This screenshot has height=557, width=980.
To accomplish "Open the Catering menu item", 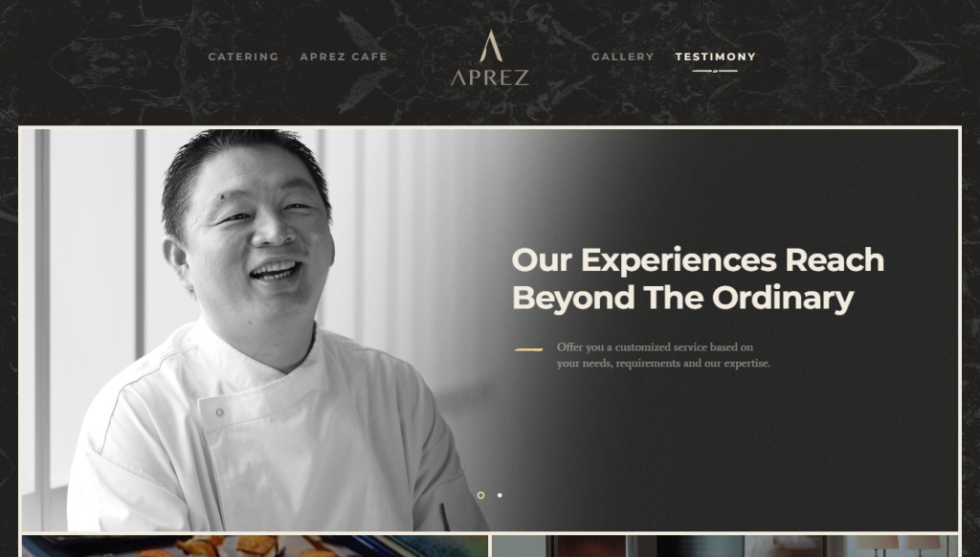I will [x=243, y=56].
